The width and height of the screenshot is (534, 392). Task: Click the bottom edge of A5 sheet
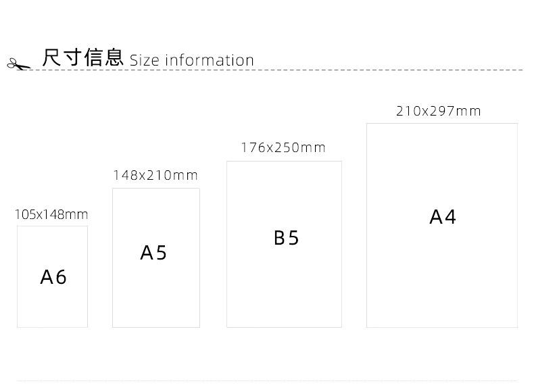[156, 327]
